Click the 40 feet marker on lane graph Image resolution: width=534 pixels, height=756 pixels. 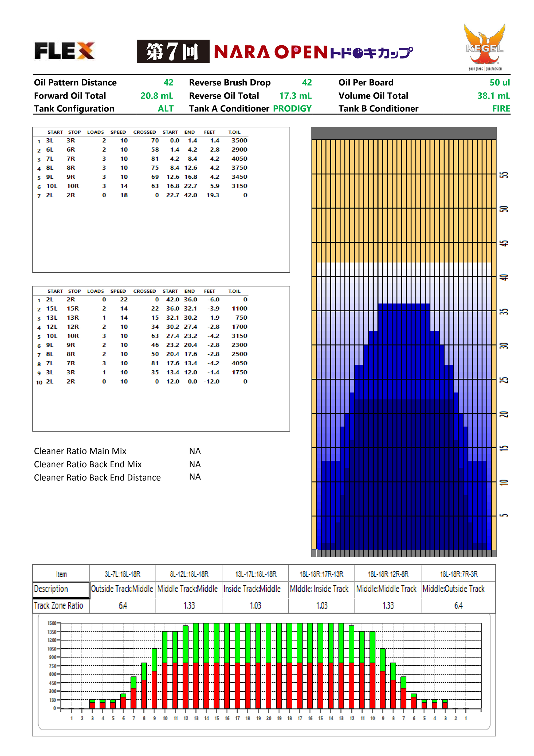tap(504, 277)
